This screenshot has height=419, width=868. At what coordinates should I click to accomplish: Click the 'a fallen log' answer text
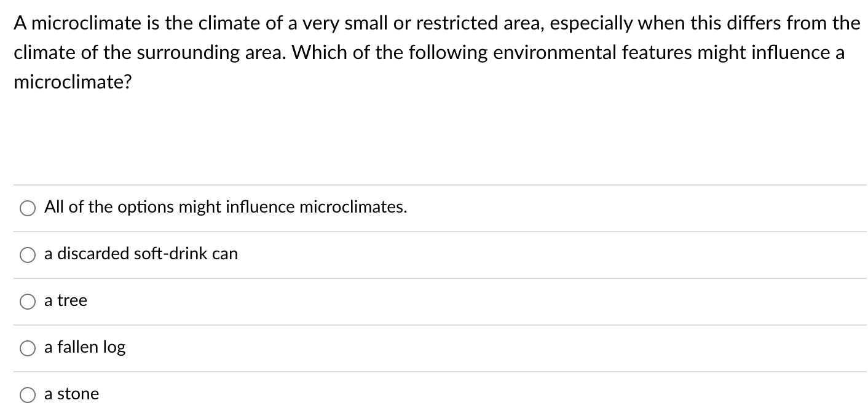[x=85, y=347]
